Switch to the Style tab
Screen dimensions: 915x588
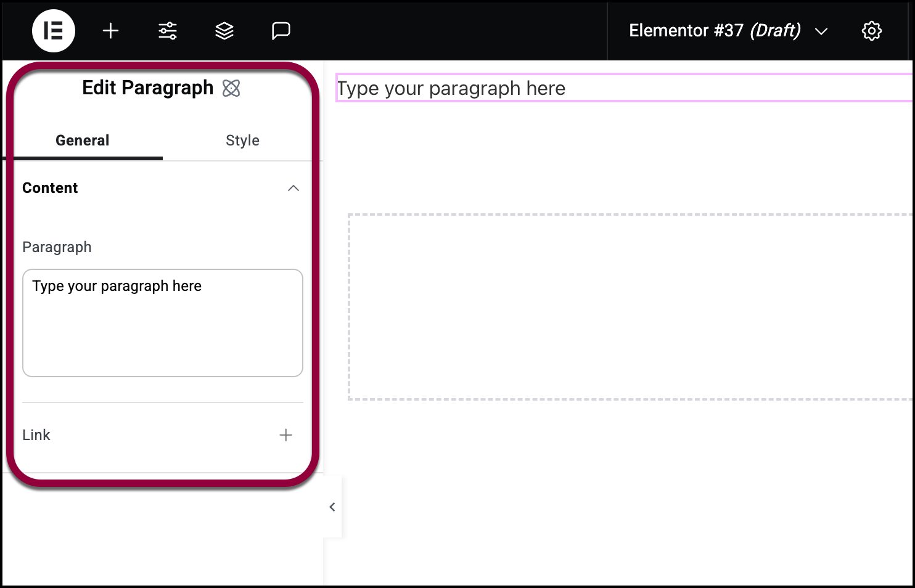pyautogui.click(x=242, y=141)
